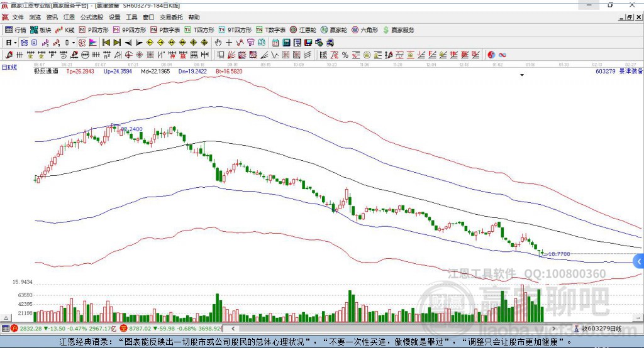Click the 603279 景津装备 stock label
The height and width of the screenshot is (348, 644).
click(619, 72)
